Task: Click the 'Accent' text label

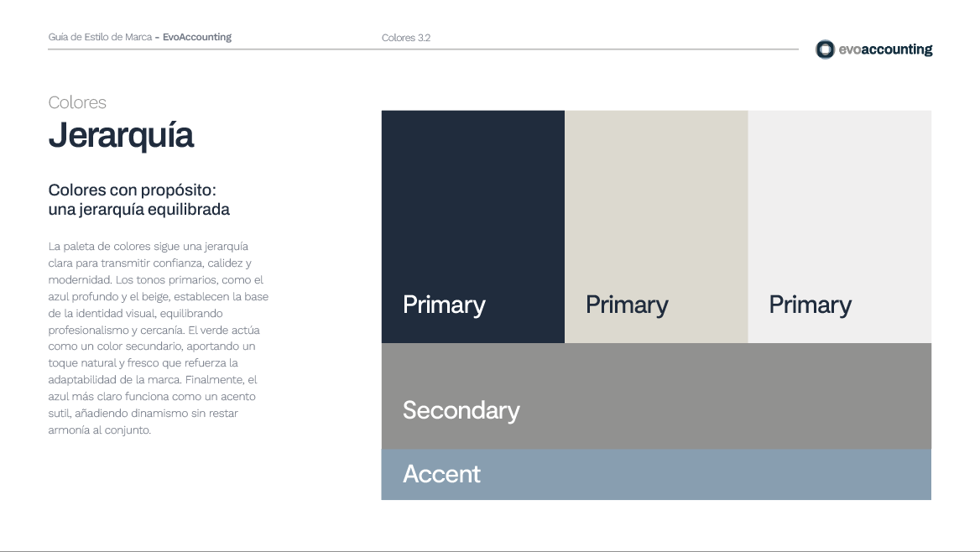Action: (441, 474)
